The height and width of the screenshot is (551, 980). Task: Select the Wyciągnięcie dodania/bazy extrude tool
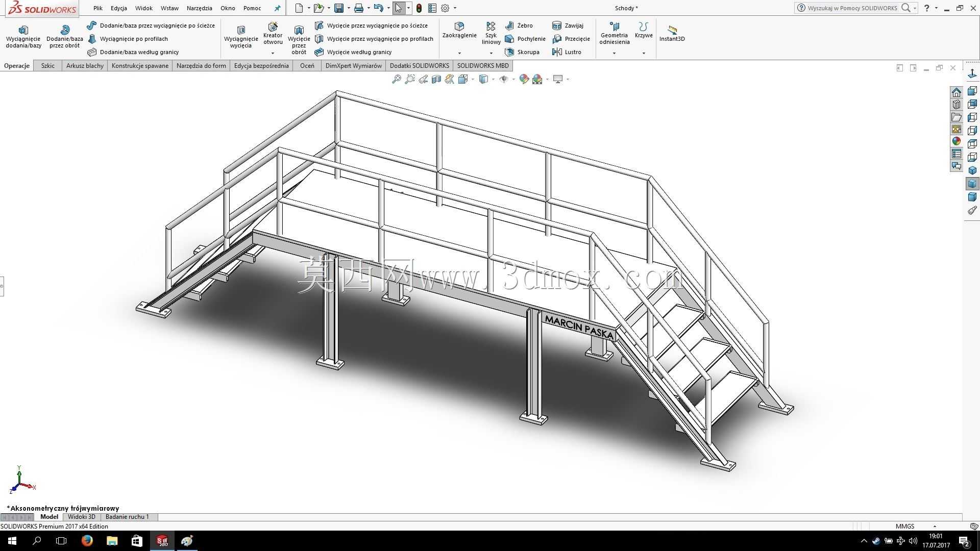coord(23,37)
